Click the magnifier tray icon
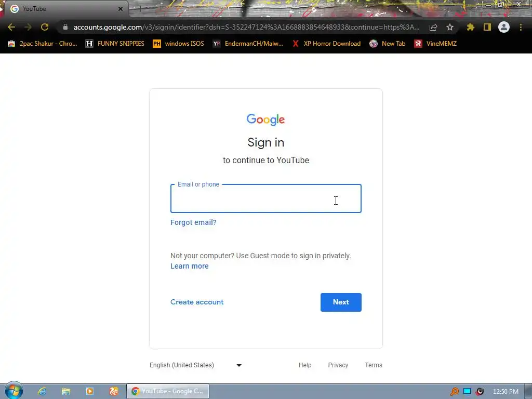 (x=454, y=392)
